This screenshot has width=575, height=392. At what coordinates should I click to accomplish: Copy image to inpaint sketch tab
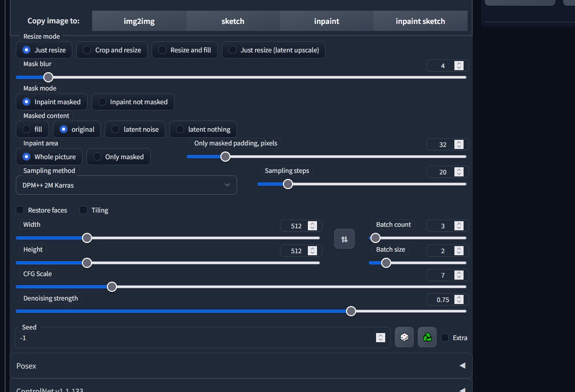click(x=420, y=21)
